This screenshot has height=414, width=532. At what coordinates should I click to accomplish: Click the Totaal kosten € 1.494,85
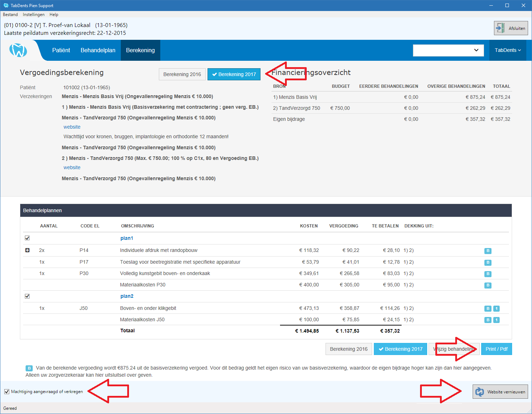307,331
